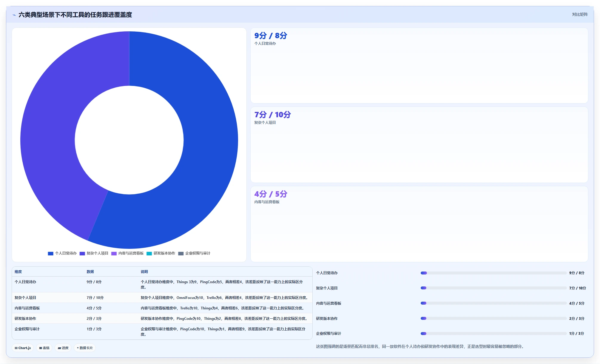Click the 复杂个人项目 card subtitle
Viewport: 600px width, 364px height.
[265, 123]
